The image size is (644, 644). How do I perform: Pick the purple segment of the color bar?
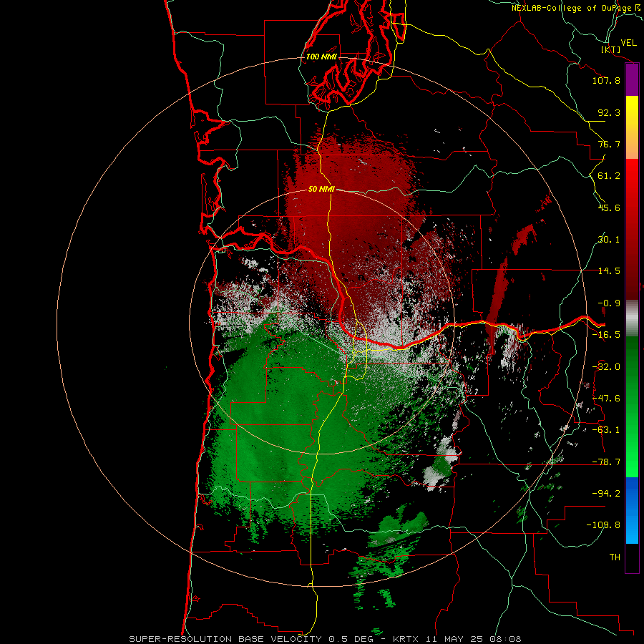[x=632, y=79]
